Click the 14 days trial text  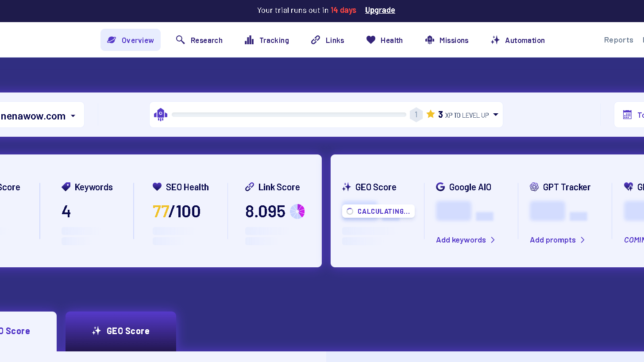pos(343,10)
